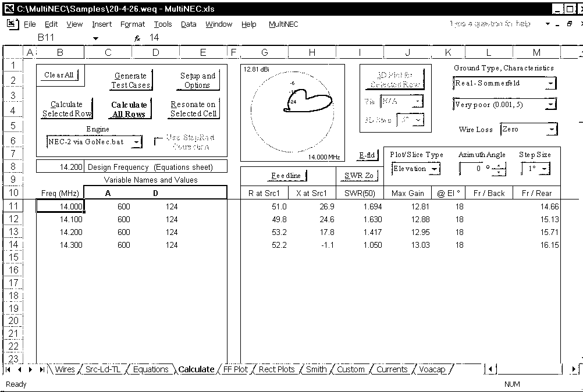
Task: Open the Via N/A dropdown
Action: [x=418, y=101]
